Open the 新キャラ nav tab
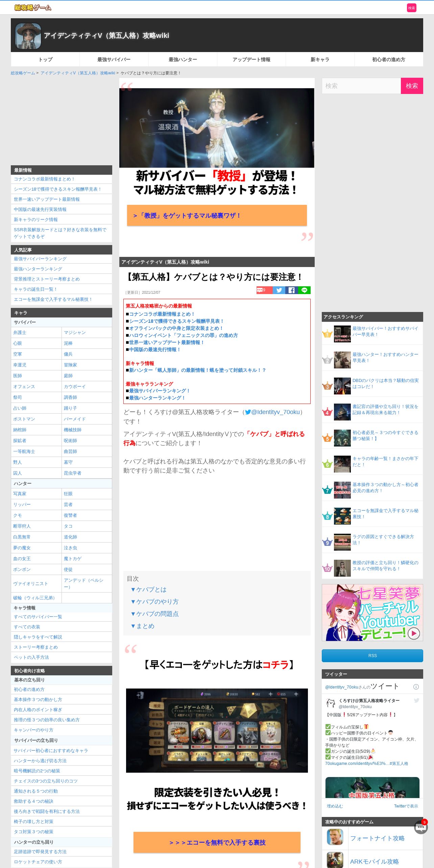Viewport: 434px width, 868px height. 320,59
